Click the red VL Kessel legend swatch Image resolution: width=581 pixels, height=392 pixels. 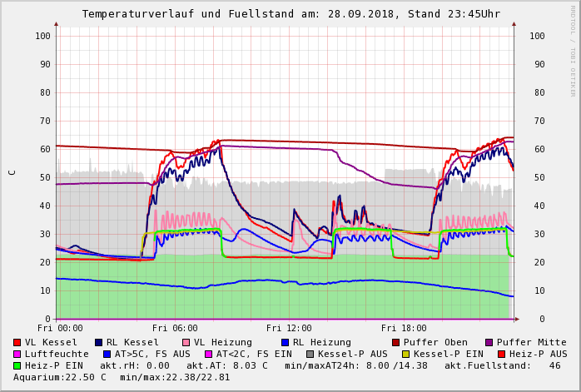[17, 342]
